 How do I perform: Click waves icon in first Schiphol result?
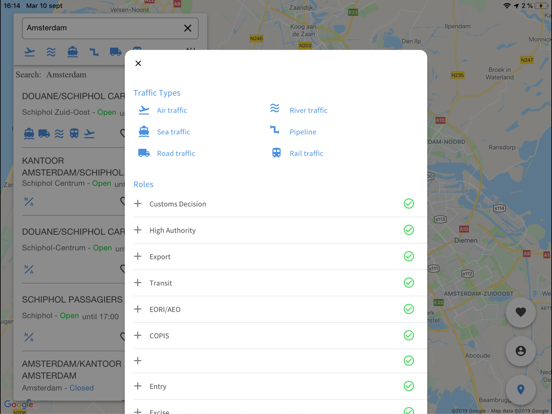click(x=59, y=134)
